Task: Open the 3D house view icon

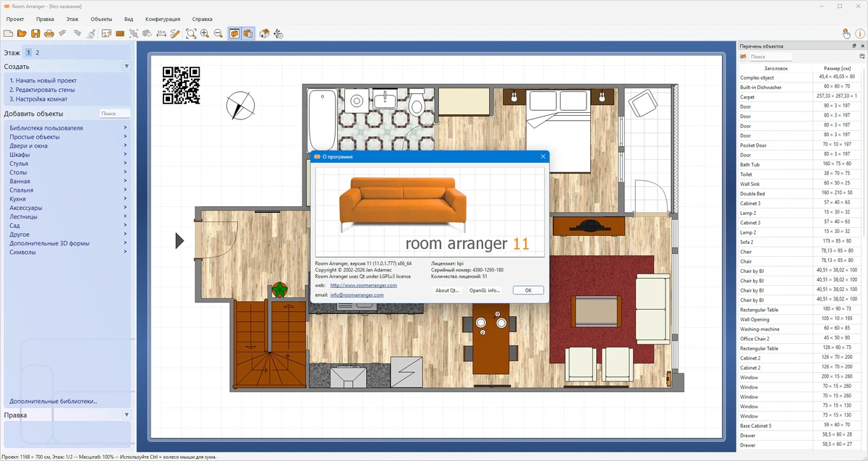Action: pos(265,33)
